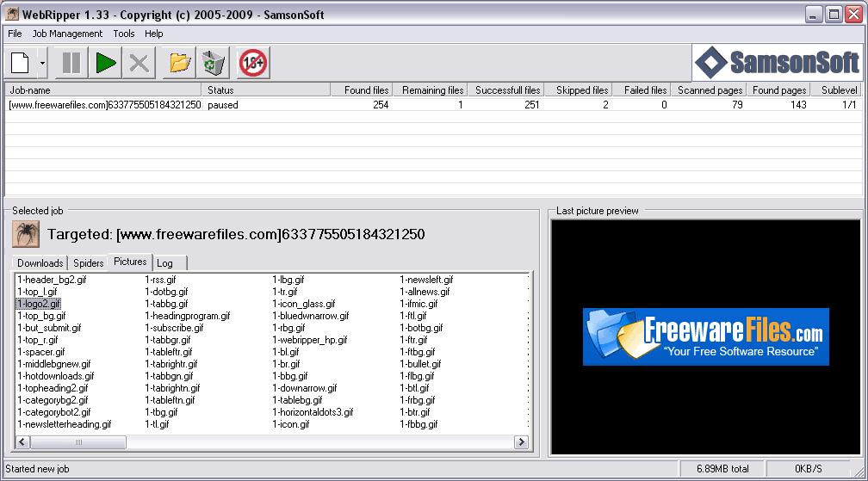Select the freewarefiles.com job row

click(433, 105)
